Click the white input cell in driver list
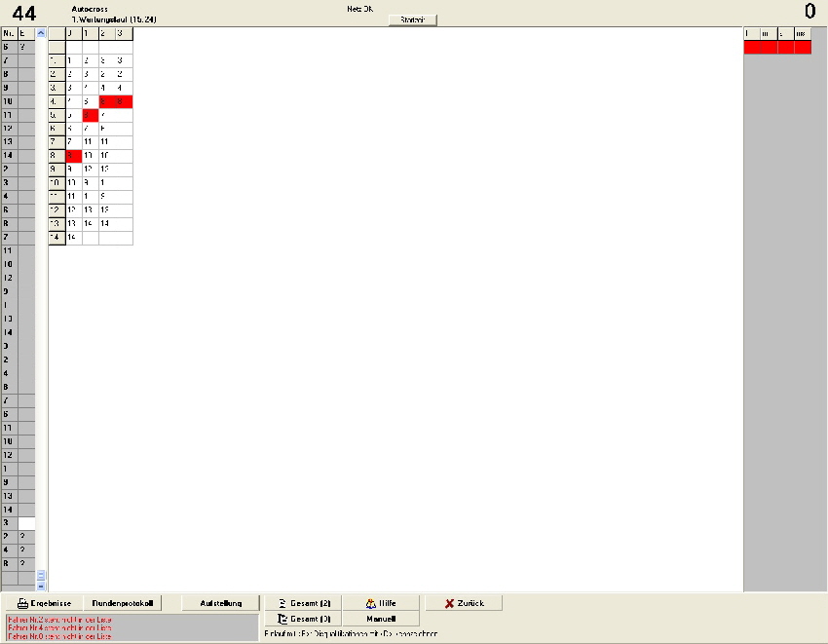This screenshot has width=828, height=644. click(26, 523)
